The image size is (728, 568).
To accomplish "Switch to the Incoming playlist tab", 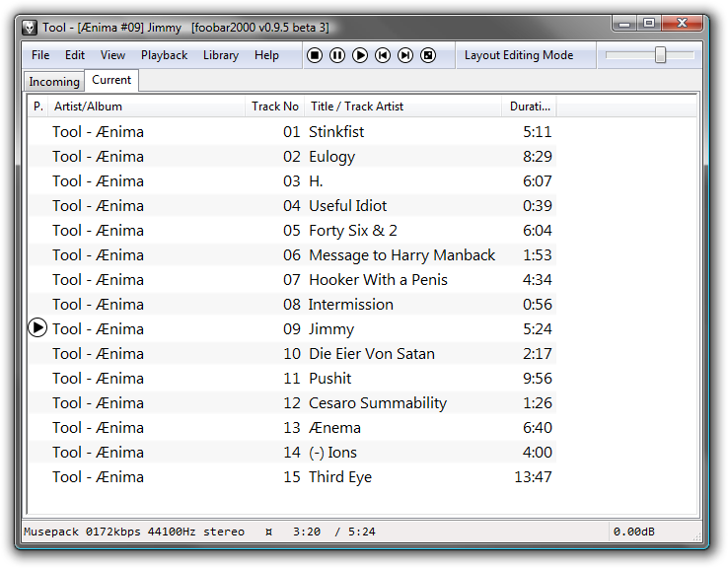I will pos(54,81).
